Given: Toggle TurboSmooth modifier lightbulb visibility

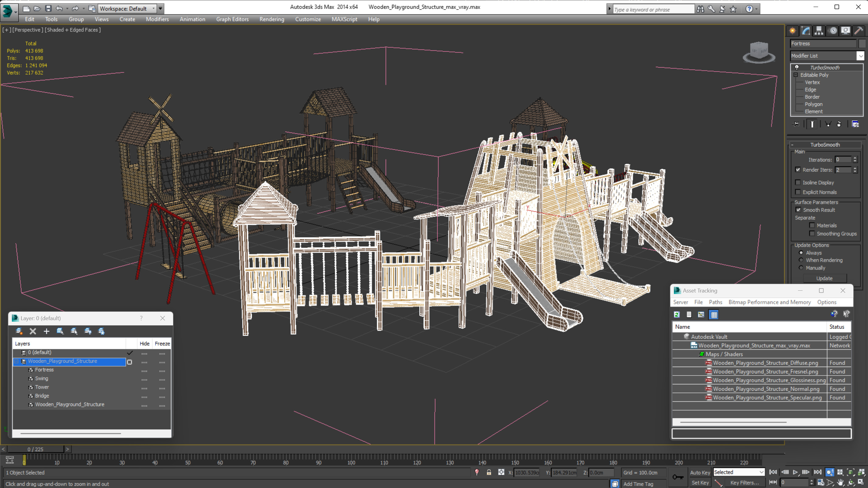Looking at the screenshot, I should click(x=797, y=67).
